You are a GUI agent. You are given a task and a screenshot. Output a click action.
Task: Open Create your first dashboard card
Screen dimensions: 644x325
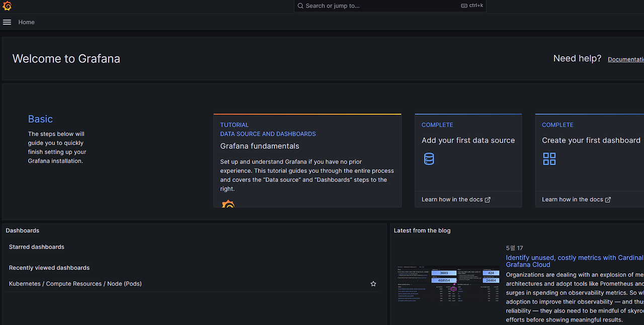pos(590,160)
